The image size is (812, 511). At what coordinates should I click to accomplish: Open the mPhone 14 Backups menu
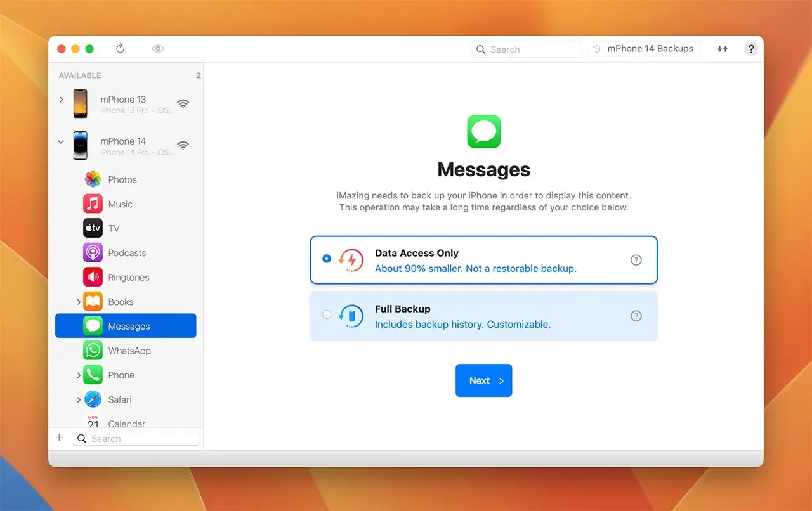[x=644, y=49]
